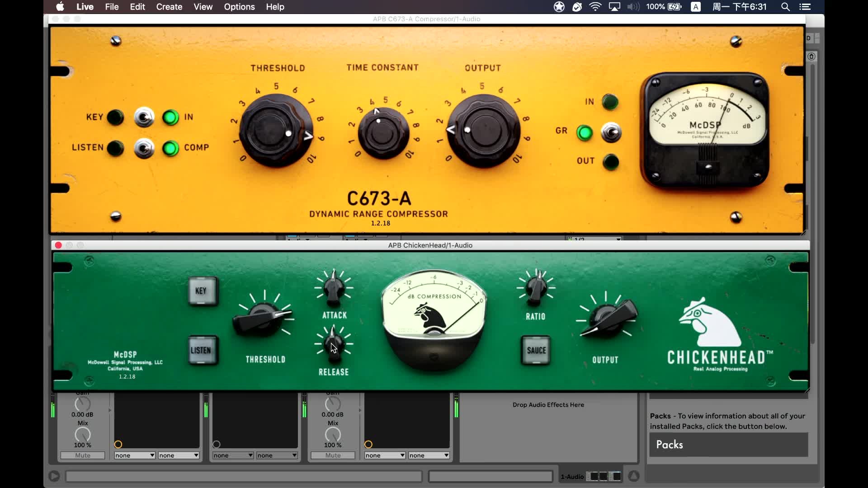Click the green IN indicator light beside KEY switch
The width and height of the screenshot is (868, 488).
pos(170,117)
